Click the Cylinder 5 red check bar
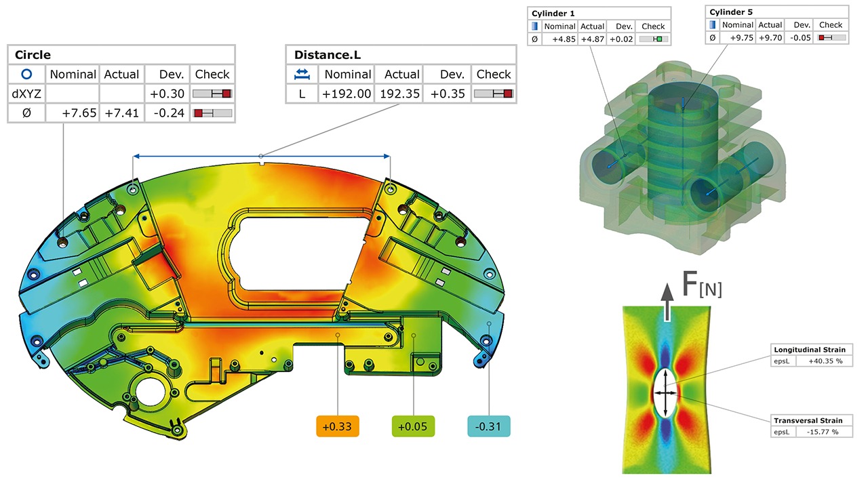This screenshot has height=488, width=868. point(831,39)
